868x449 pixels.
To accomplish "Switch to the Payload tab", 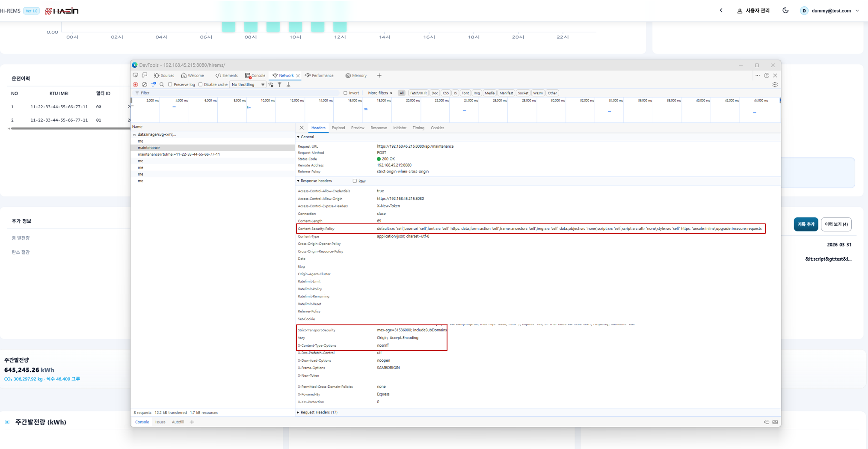I will pyautogui.click(x=338, y=128).
